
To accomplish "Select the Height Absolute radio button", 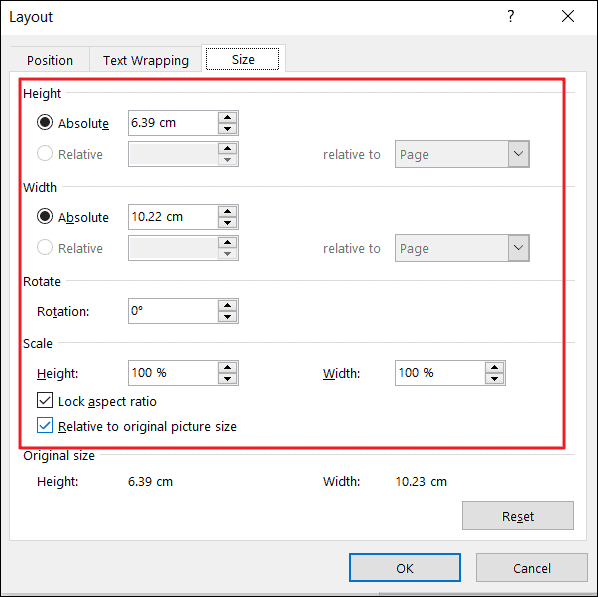I will pos(45,122).
